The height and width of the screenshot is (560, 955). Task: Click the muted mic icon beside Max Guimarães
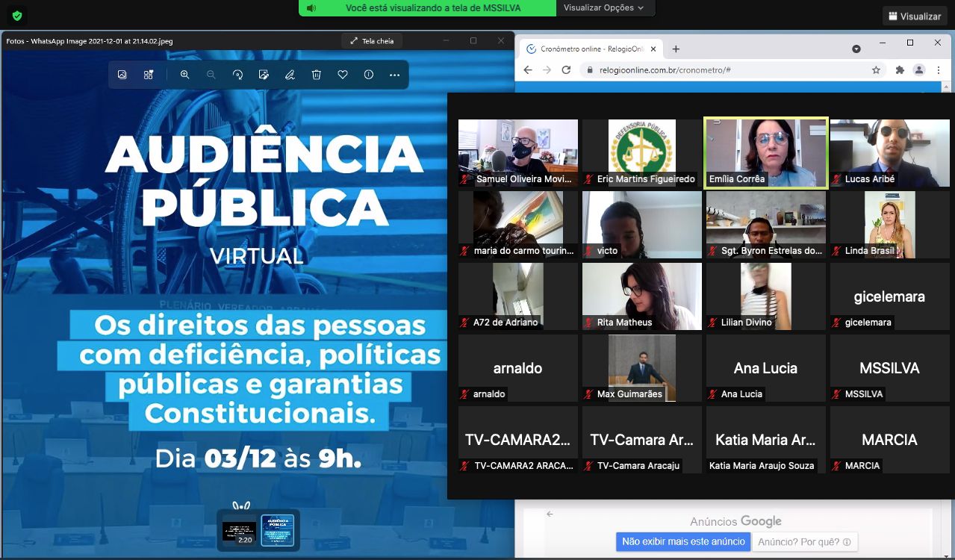589,394
